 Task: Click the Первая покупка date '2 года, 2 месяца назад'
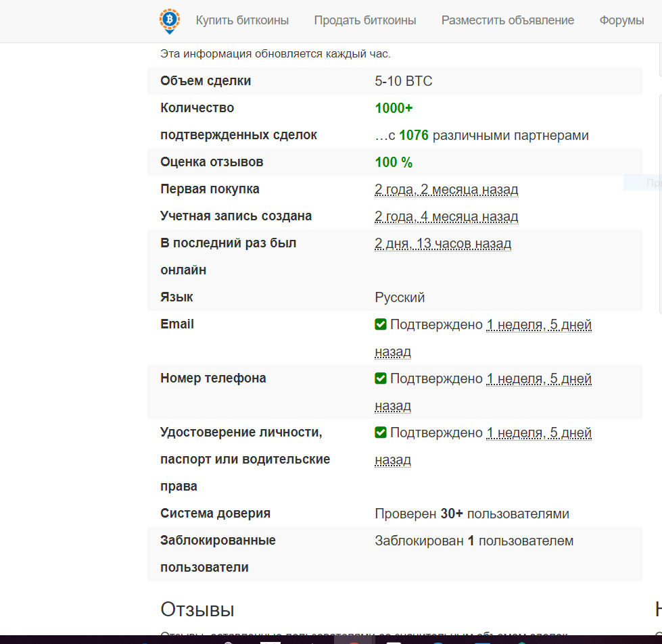pyautogui.click(x=446, y=189)
